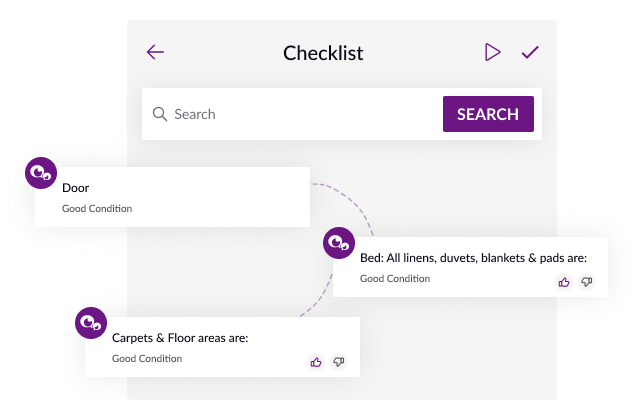Click the avatar badge on Bed card
This screenshot has height=420, width=643.
point(340,243)
